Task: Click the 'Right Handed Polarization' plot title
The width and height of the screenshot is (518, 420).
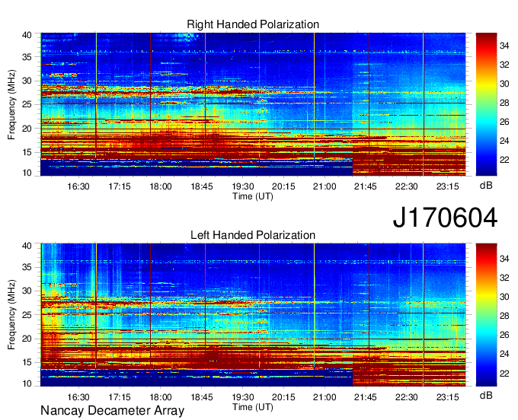Action: coord(253,24)
